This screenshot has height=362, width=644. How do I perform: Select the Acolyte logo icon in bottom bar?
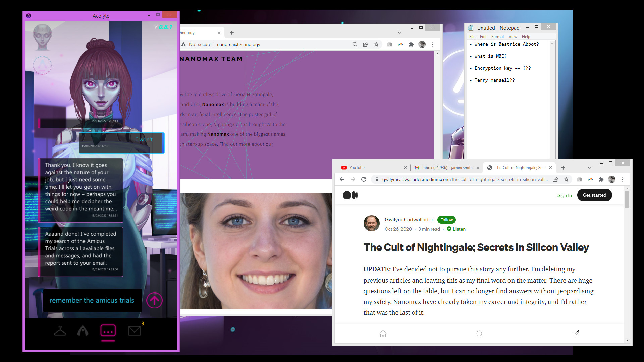pyautogui.click(x=83, y=331)
